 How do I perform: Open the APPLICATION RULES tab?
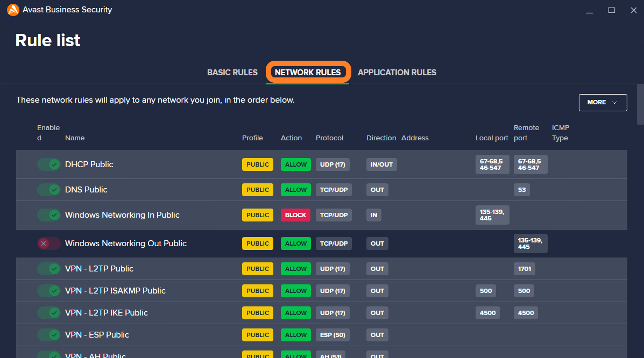pyautogui.click(x=397, y=73)
